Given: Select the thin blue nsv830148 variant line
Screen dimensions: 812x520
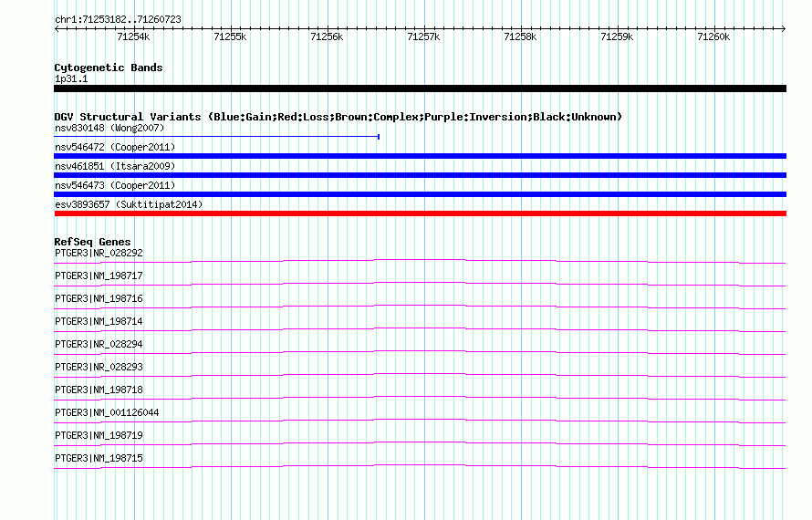Looking at the screenshot, I should coord(216,137).
